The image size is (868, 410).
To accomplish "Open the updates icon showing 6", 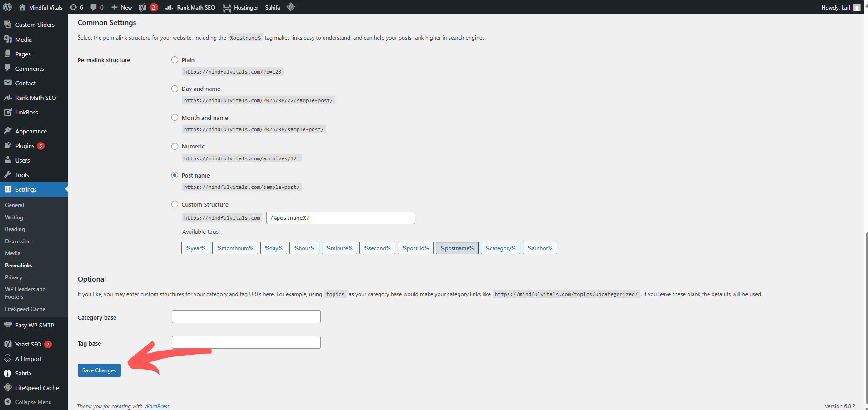I will pos(76,7).
